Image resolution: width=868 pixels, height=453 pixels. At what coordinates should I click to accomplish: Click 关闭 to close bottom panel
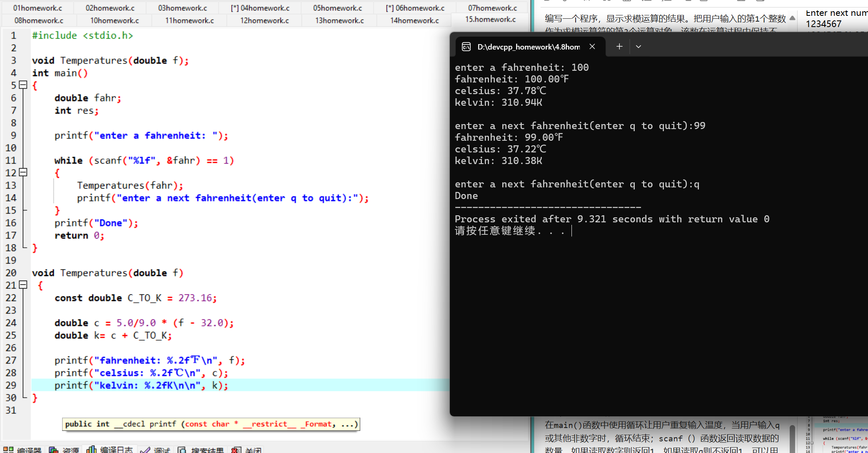247,450
